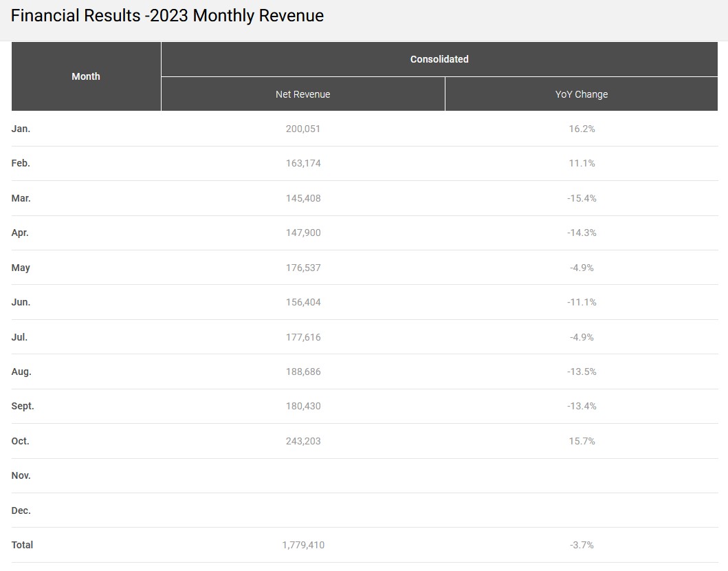Click Total YoY change -3.7%

(x=582, y=545)
